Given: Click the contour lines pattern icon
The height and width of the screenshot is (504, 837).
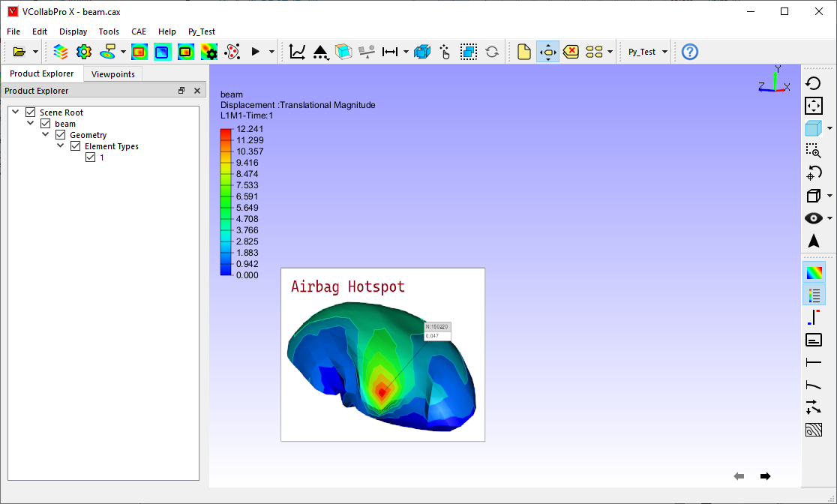Looking at the screenshot, I should pos(814,430).
